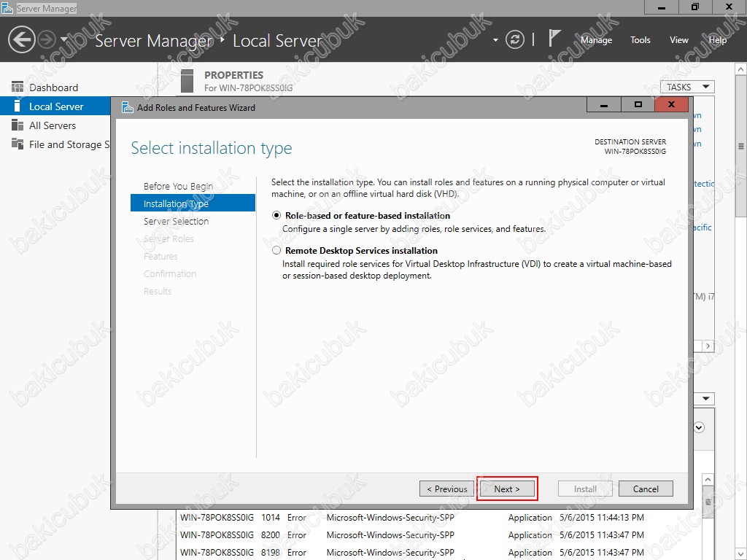Open the notifications flag in the header
Screen dimensions: 747x560
(554, 39)
